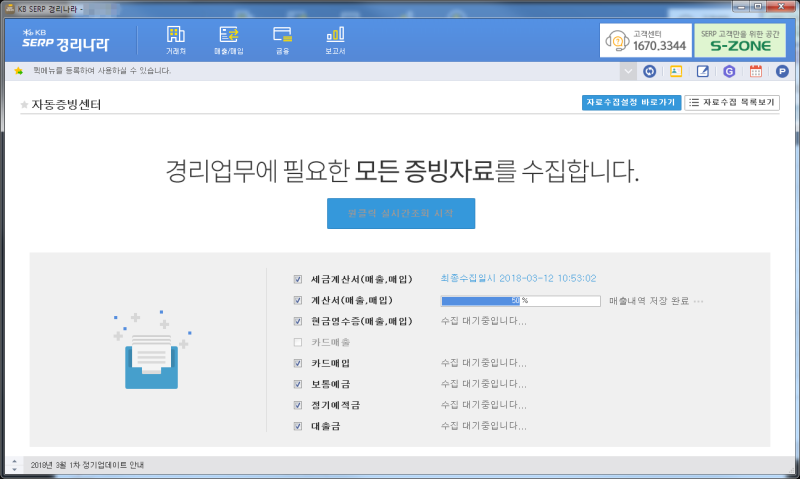The image size is (800, 479).
Task: Click the 자동증빙센터 page title
Action: [66, 105]
